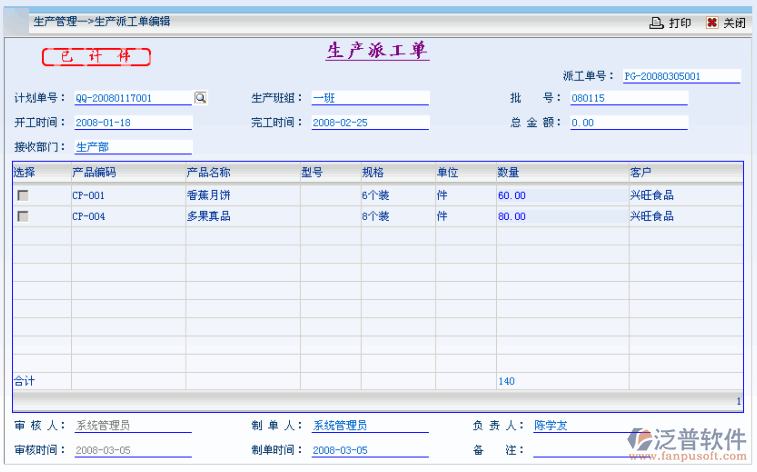Image resolution: width=757 pixels, height=472 pixels.
Task: Click the red close X icon
Action: pyautogui.click(x=711, y=23)
